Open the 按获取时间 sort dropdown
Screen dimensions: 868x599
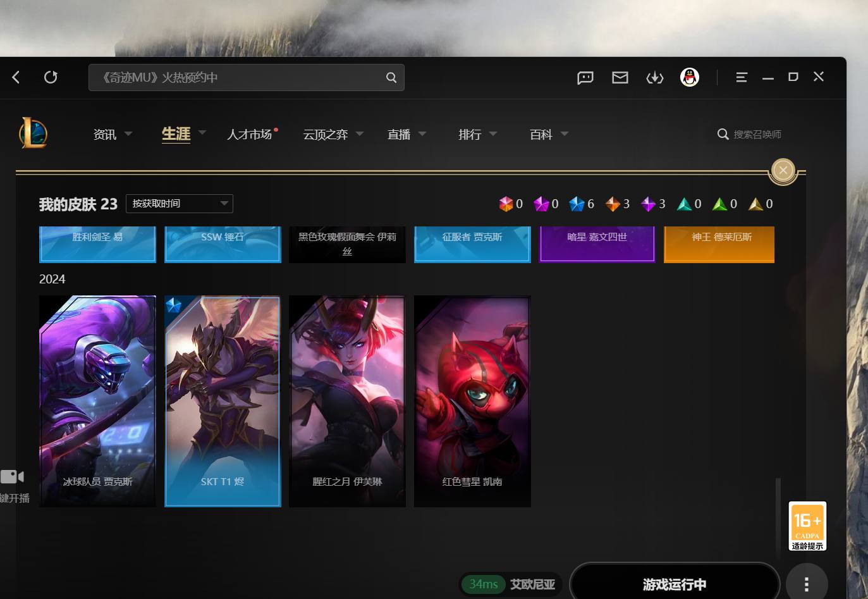click(x=179, y=203)
